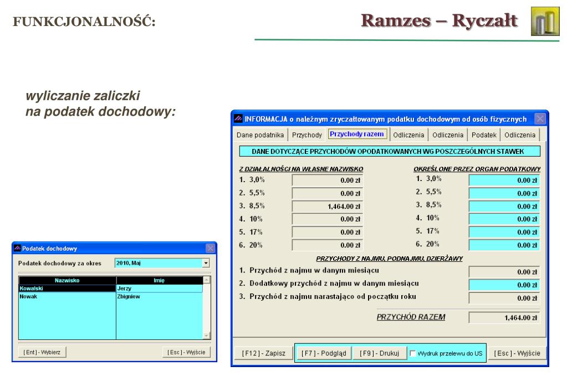The height and width of the screenshot is (392, 567).
Task: Click the 3,0% own-activity amount field
Action: pos(327,180)
